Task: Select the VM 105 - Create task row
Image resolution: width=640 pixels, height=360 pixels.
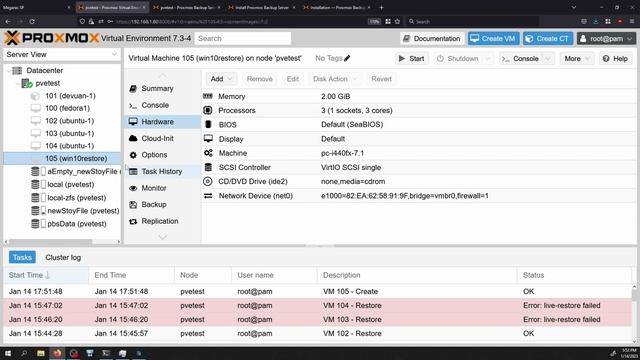Action: click(x=318, y=291)
